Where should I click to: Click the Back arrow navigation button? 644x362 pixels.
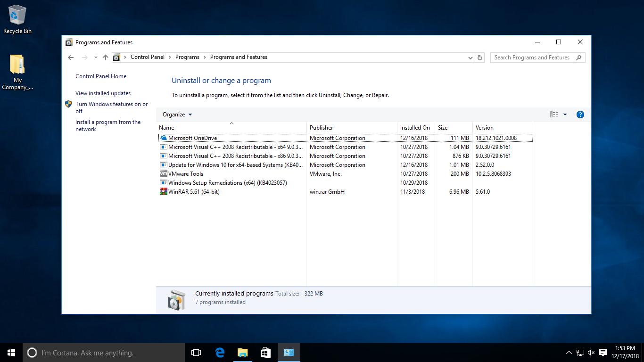point(71,58)
